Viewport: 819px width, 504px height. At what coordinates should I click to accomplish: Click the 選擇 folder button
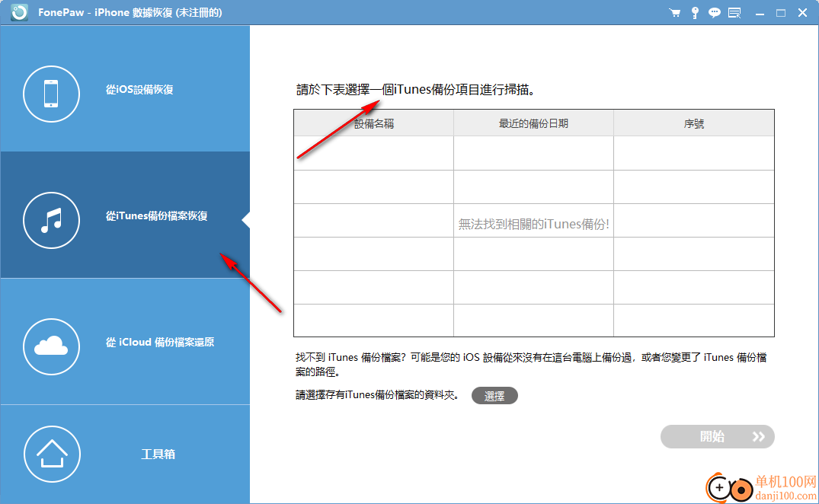point(494,395)
